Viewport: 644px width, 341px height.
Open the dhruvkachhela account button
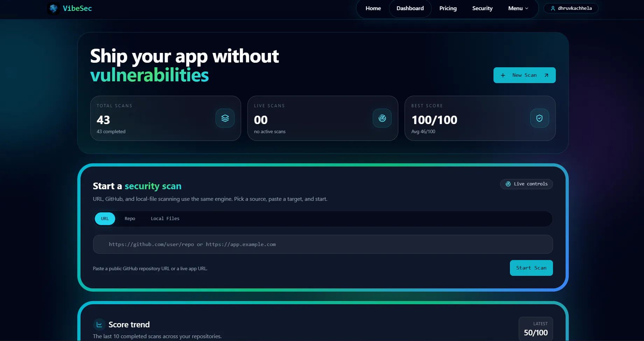click(x=571, y=8)
